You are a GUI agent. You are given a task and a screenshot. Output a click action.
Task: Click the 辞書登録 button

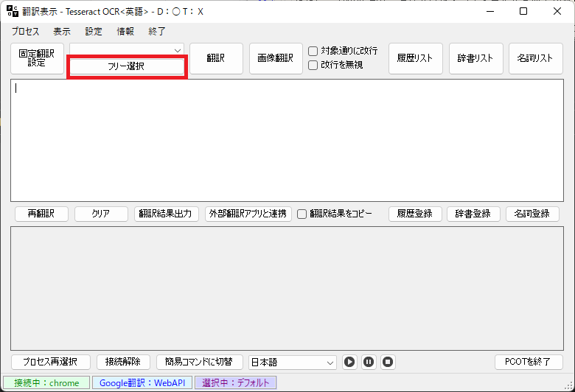[x=473, y=214]
